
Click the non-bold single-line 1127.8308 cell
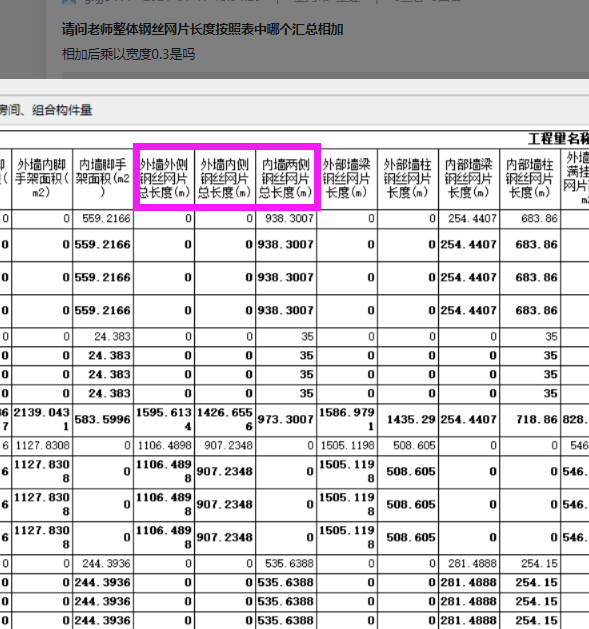tap(42, 446)
